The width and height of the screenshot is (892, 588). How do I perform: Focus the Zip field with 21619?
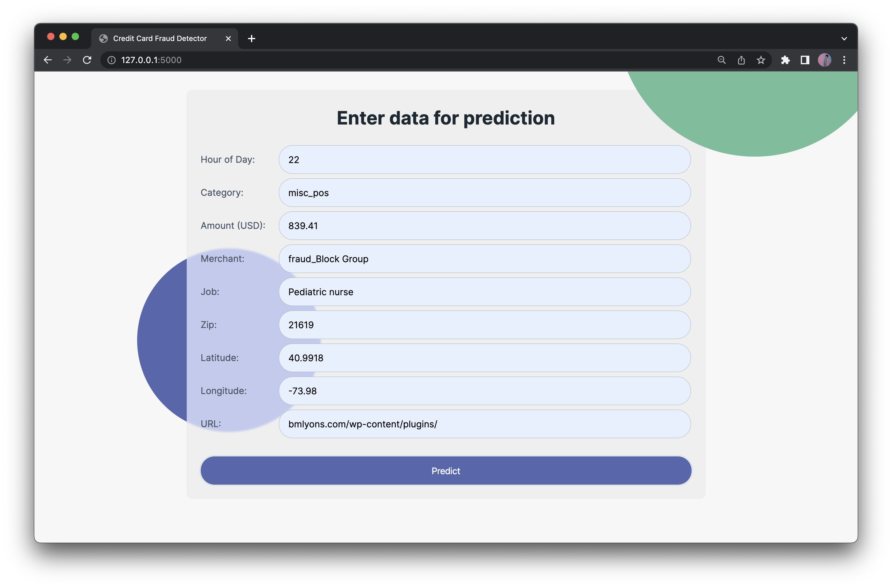pos(485,324)
